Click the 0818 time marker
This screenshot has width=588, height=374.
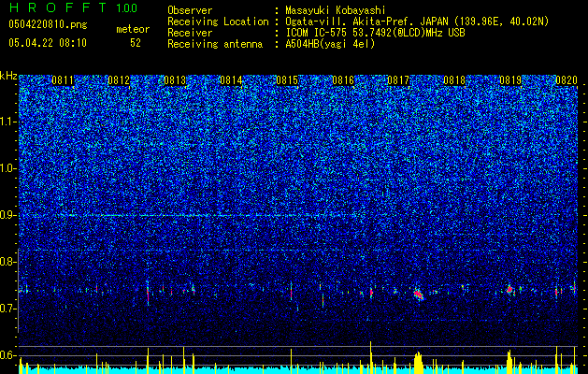point(454,80)
